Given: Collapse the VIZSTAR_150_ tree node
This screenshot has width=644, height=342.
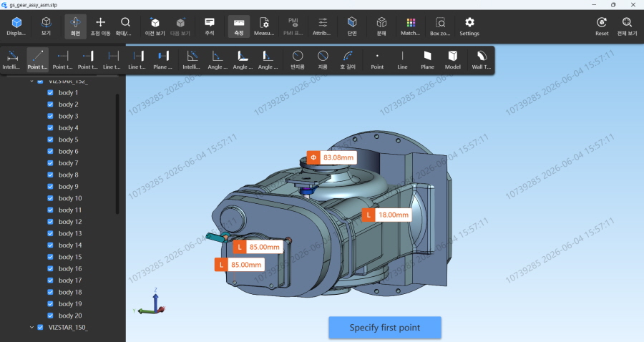Looking at the screenshot, I should (31, 327).
